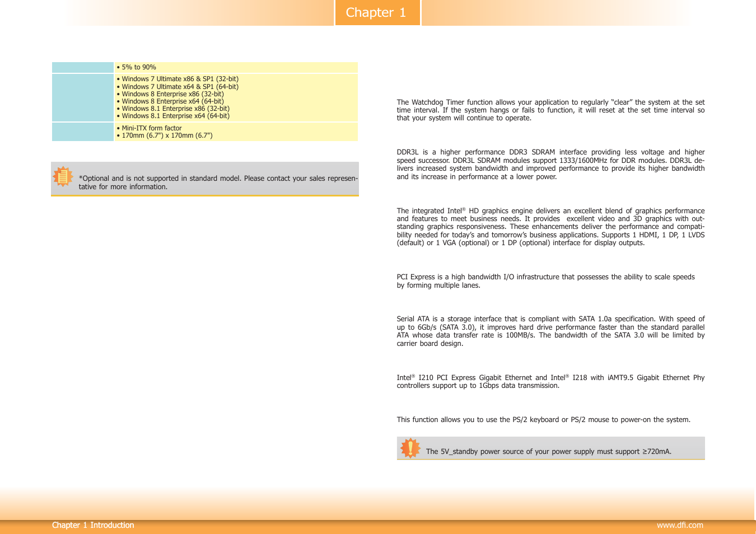This screenshot has height=534, width=756.
Task: Click the 170mm x 170mm dimension entry
Action: (x=167, y=135)
